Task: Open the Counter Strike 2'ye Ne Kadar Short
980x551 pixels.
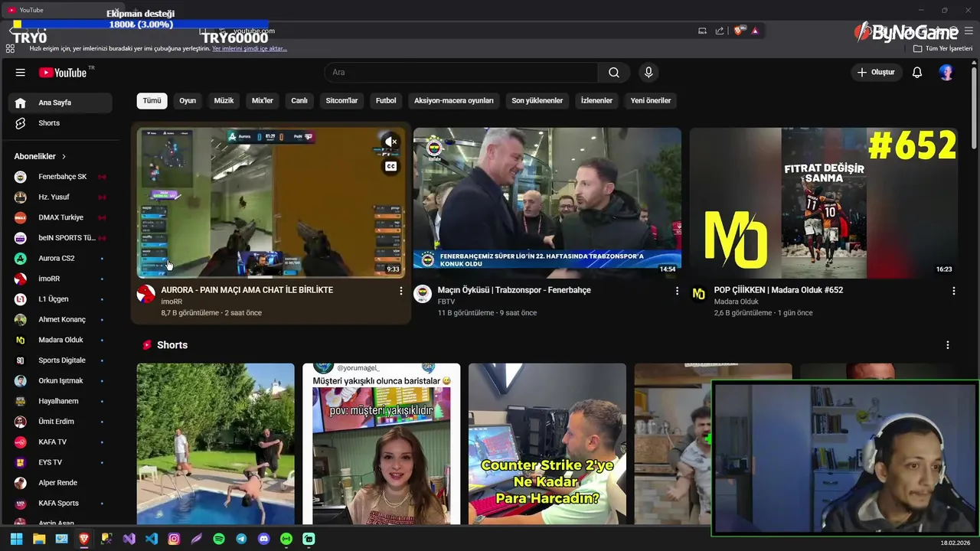Action: [547, 444]
